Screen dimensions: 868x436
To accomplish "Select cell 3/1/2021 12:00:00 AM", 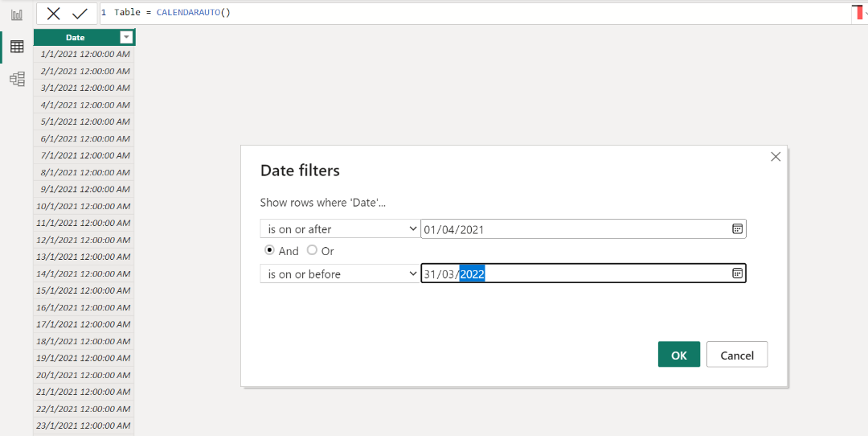I will [84, 88].
